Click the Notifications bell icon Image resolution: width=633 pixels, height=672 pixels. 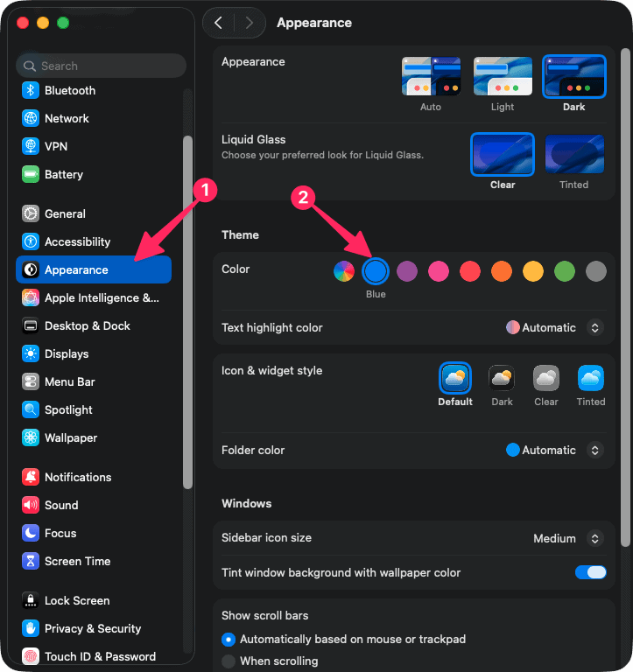pos(31,477)
